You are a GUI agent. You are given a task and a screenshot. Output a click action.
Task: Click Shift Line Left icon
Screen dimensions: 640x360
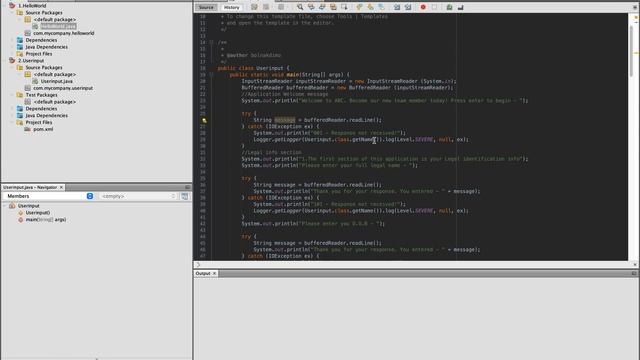coord(397,7)
